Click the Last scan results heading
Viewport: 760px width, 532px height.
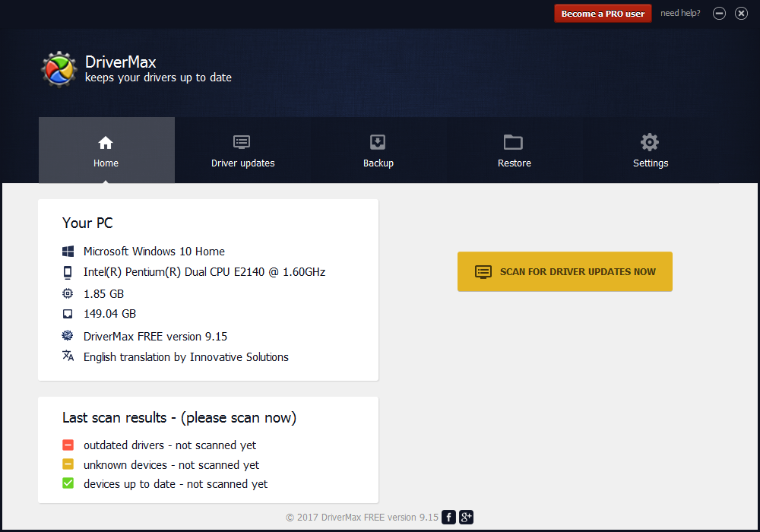[179, 418]
